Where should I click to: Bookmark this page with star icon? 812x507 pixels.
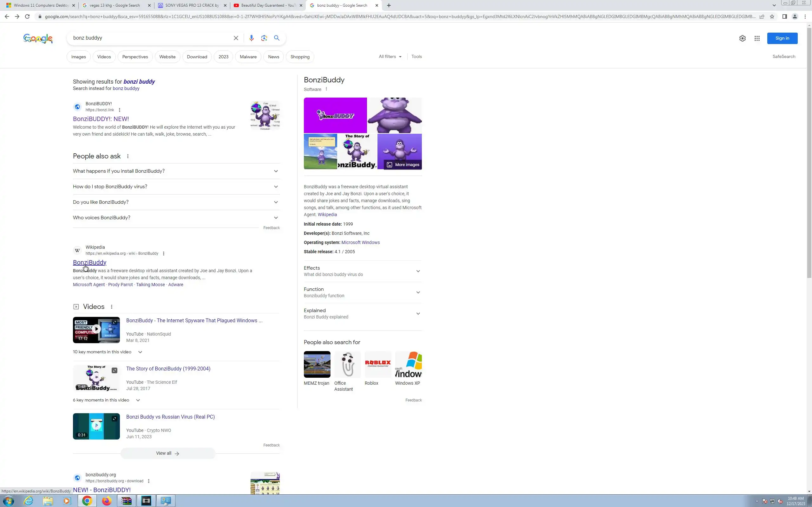[772, 16]
